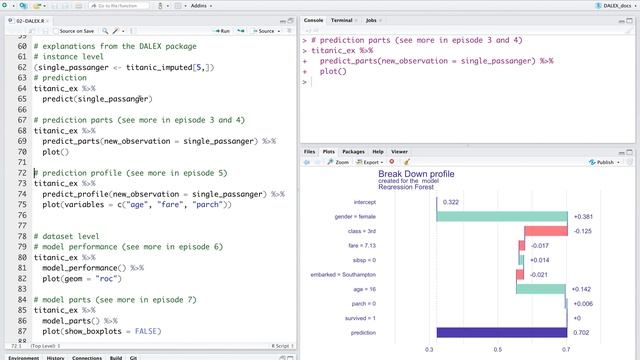Open the New File dropdown arrow
Screen dimensions: 640x360
pyautogui.click(x=13, y=6)
